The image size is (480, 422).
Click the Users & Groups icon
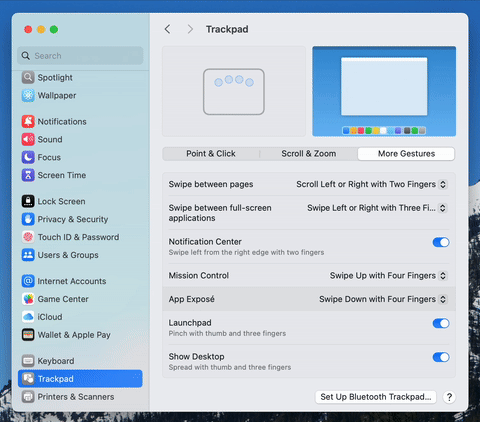(x=28, y=255)
